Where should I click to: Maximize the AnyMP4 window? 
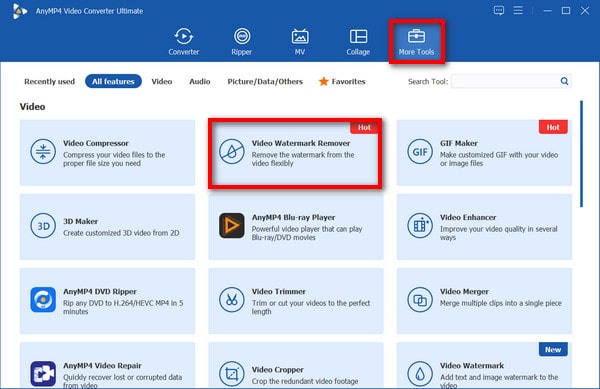tap(566, 11)
